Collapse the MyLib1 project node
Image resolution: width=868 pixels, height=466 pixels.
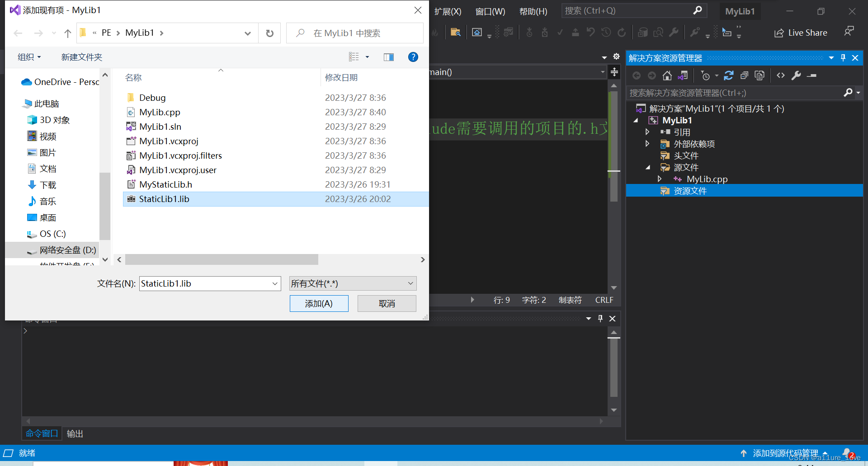[636, 120]
